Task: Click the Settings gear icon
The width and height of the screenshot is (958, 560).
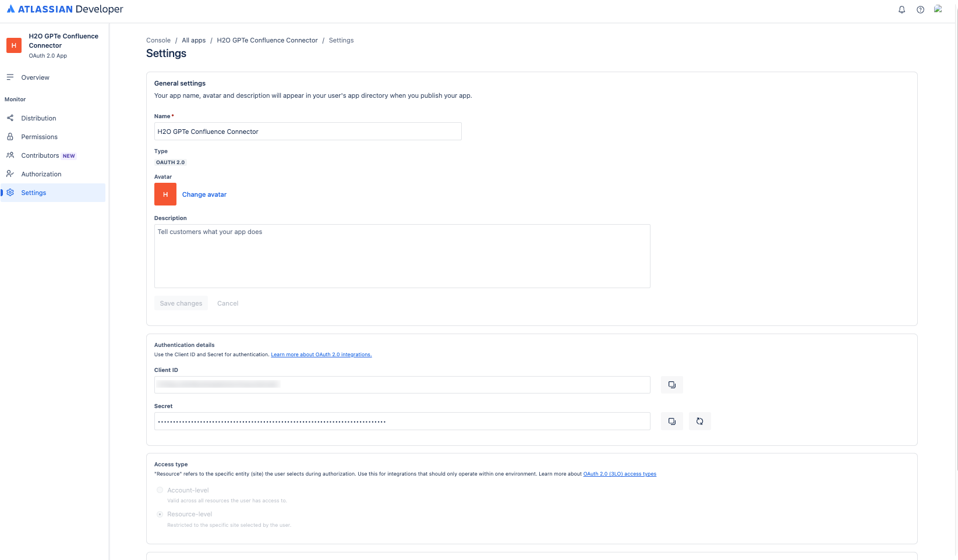Action: click(x=10, y=193)
